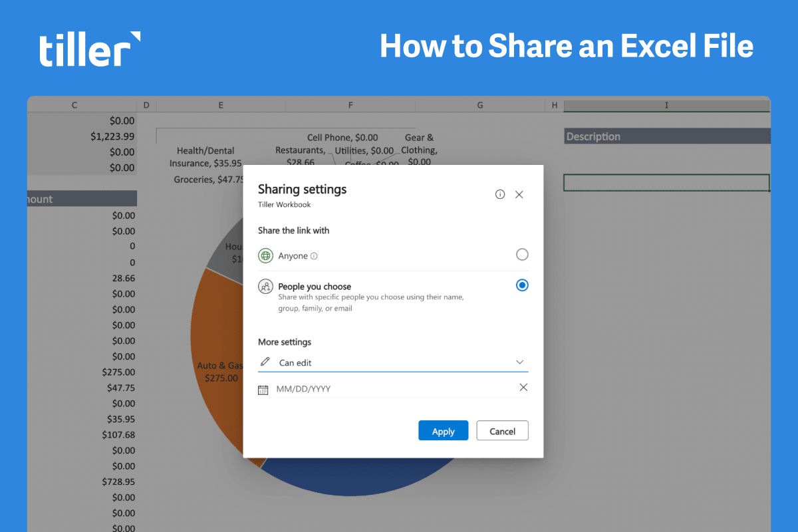Screen dimensions: 798x532
Task: Click the Restaurants, $28.66 chart label
Action: click(301, 156)
